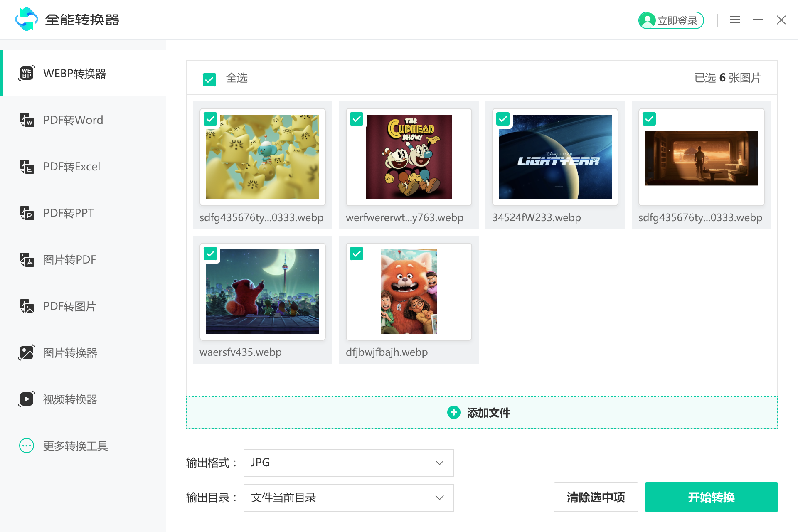
Task: Open the 图片转换器 sidebar item
Action: (70, 353)
